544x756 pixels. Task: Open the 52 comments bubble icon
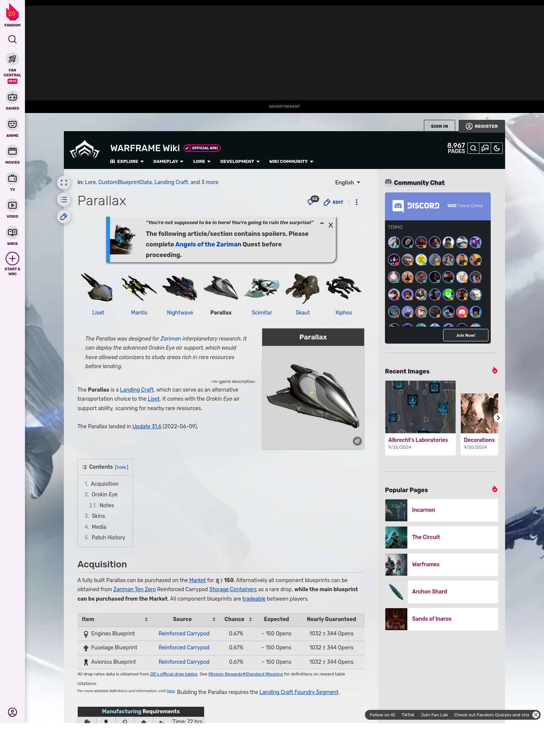click(312, 201)
